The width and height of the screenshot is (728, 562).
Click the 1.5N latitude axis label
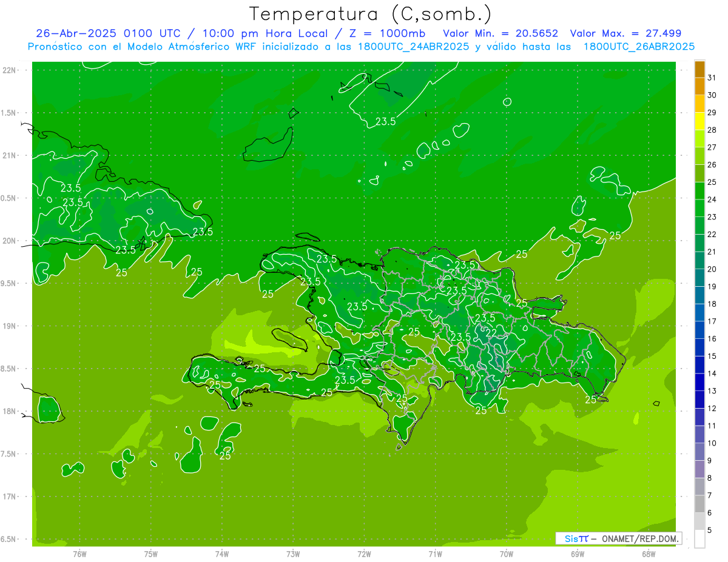10,113
